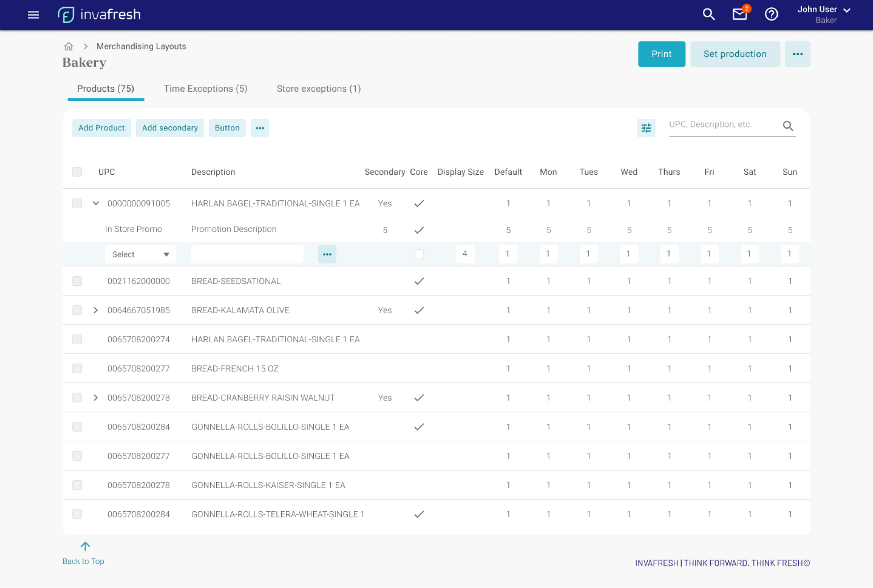Open the hamburger navigation menu
This screenshot has height=588, width=873.
[33, 15]
